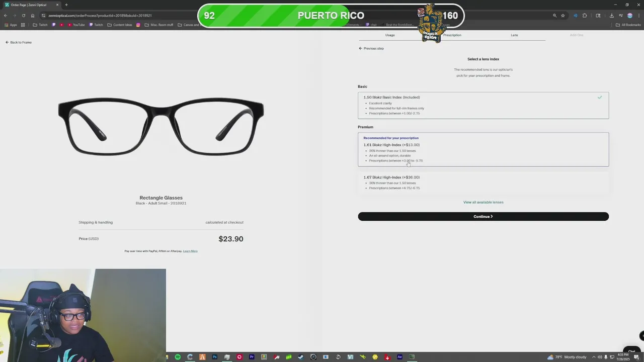Go back with browser back arrow
644x362 pixels.
[x=6, y=16]
